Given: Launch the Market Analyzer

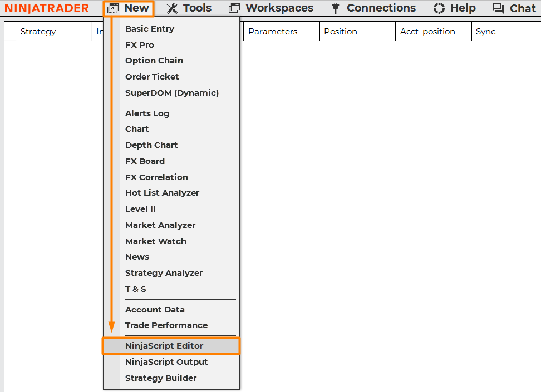Looking at the screenshot, I should pos(160,225).
